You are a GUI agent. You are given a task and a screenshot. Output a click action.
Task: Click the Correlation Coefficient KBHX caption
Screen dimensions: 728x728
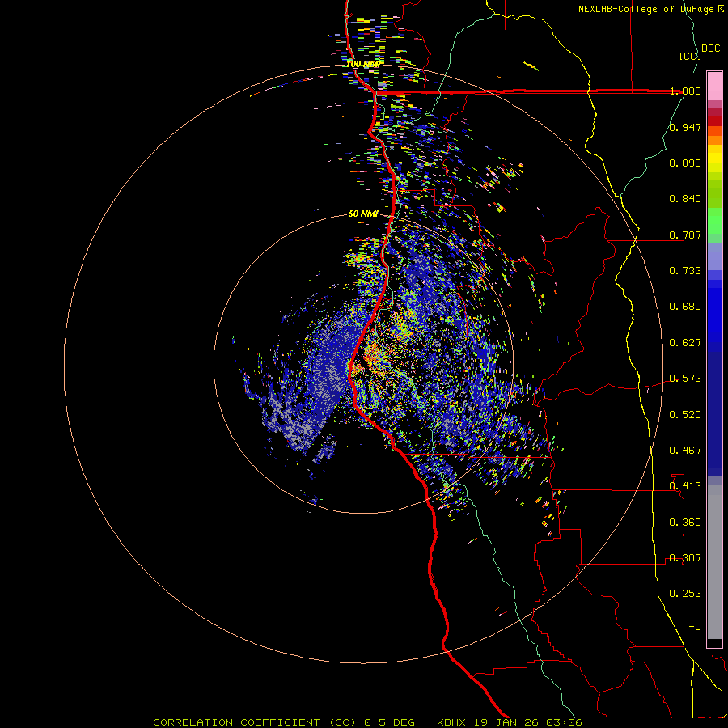pos(367,722)
